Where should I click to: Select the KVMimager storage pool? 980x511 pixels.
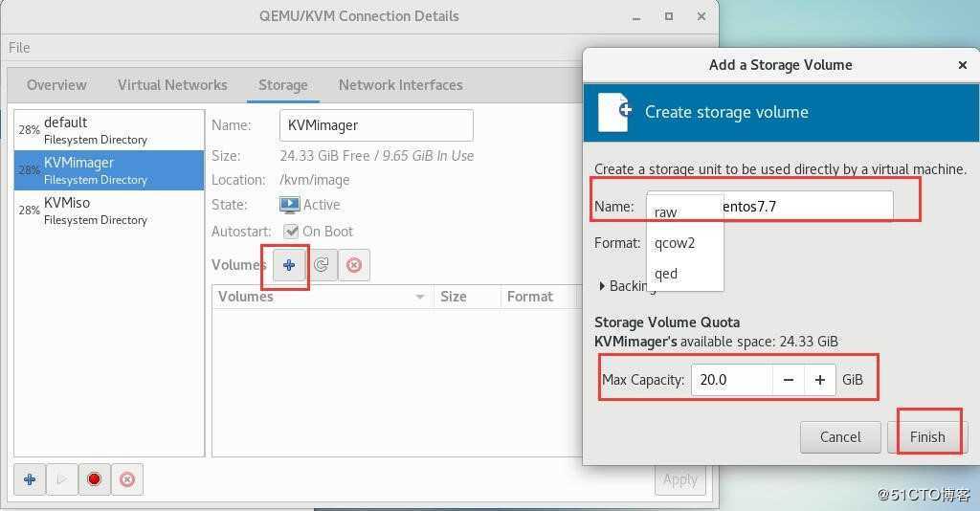[x=109, y=170]
